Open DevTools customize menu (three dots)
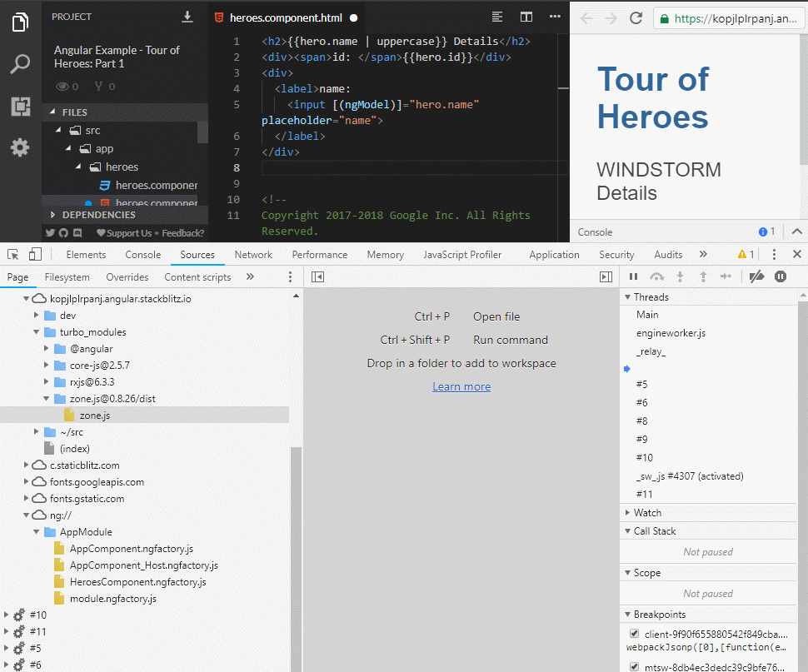 click(774, 254)
